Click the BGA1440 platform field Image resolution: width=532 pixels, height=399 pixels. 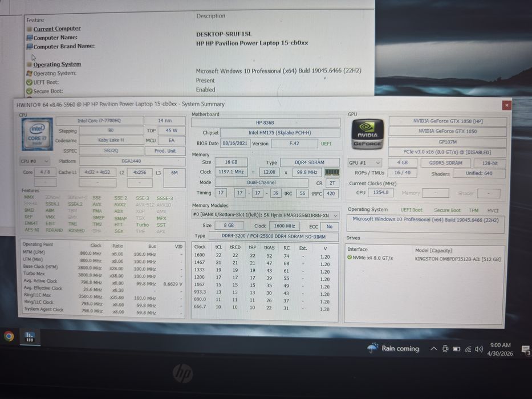click(132, 161)
